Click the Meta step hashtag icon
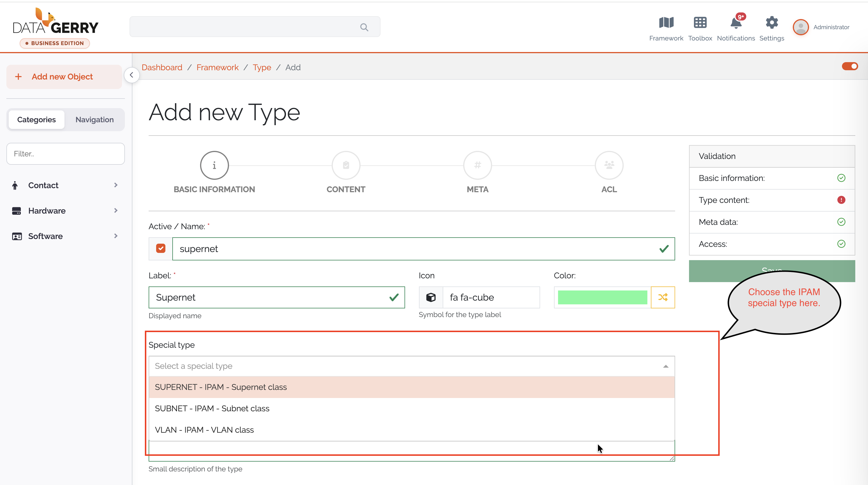This screenshot has height=485, width=868. coord(477,165)
